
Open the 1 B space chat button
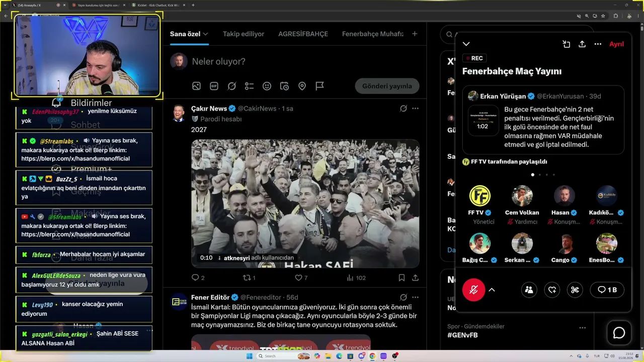point(607,290)
